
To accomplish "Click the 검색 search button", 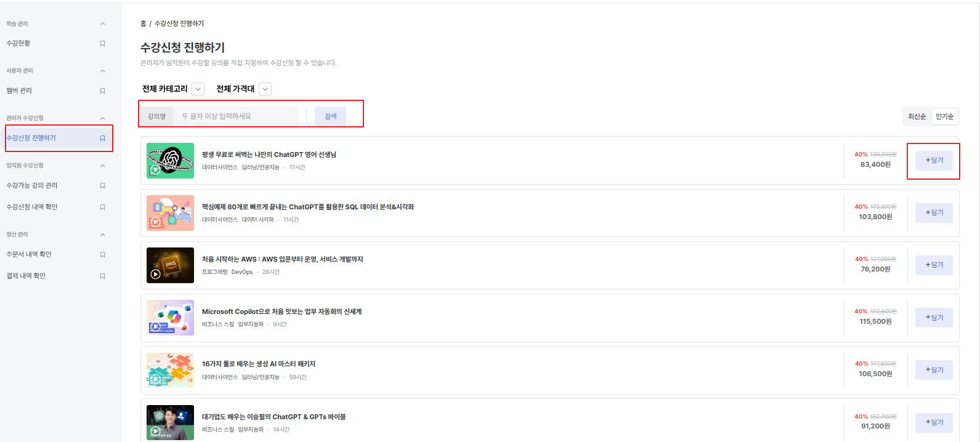I will [x=331, y=116].
